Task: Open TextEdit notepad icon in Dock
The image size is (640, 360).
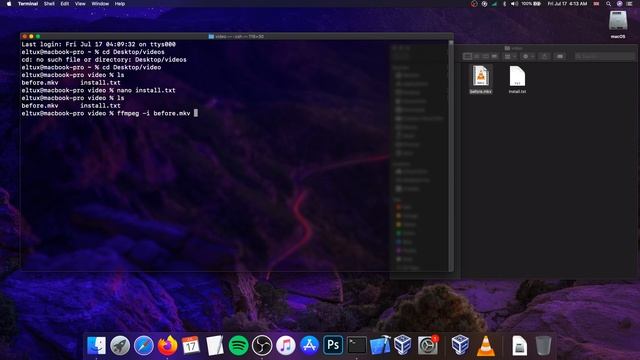Action: [214, 345]
